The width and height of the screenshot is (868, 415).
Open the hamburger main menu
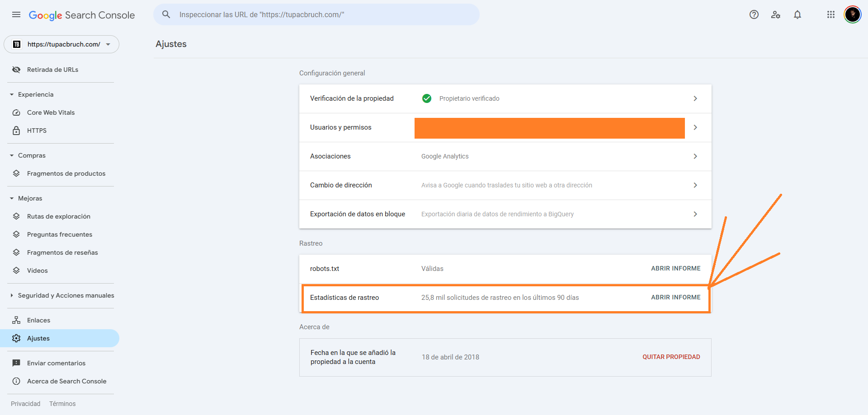(16, 14)
